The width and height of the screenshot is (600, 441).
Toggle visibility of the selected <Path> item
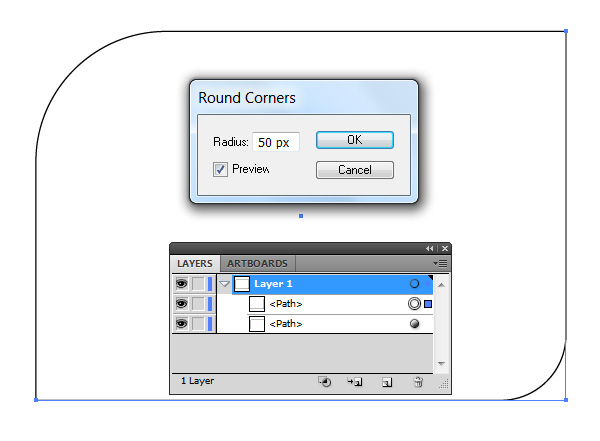[x=181, y=304]
